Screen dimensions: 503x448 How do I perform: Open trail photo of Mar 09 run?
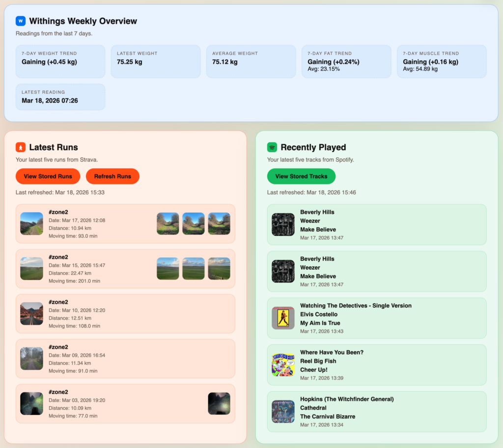click(x=31, y=359)
